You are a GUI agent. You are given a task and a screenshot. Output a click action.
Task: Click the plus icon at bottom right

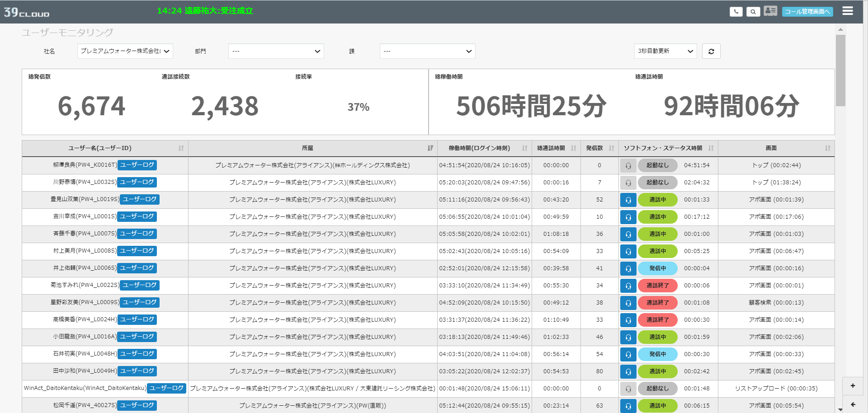(853, 386)
